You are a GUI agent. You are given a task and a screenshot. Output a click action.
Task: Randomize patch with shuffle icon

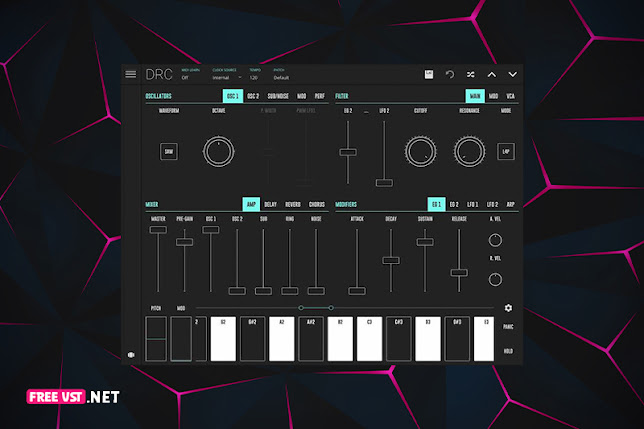tap(471, 74)
